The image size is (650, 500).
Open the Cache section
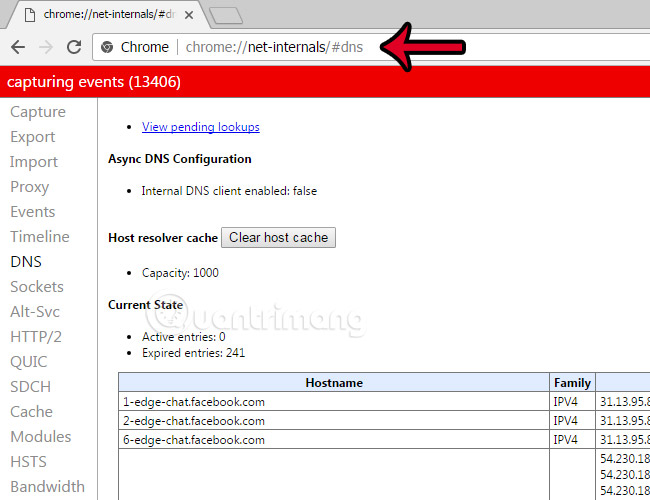pos(31,411)
